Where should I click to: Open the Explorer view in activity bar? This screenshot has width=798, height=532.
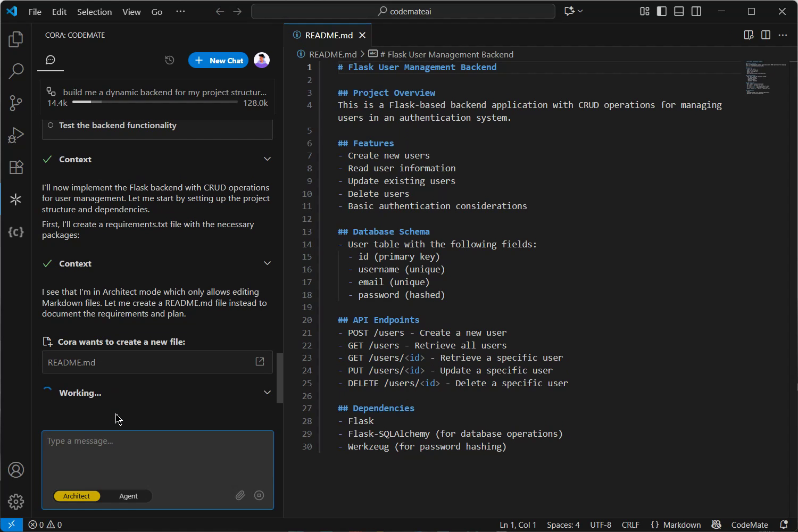point(16,39)
